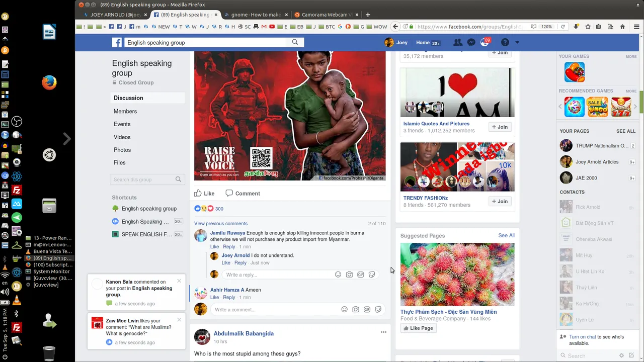The image size is (644, 362).
Task: Switch to the JOEY ARNOLD browser tab
Action: pos(115,15)
